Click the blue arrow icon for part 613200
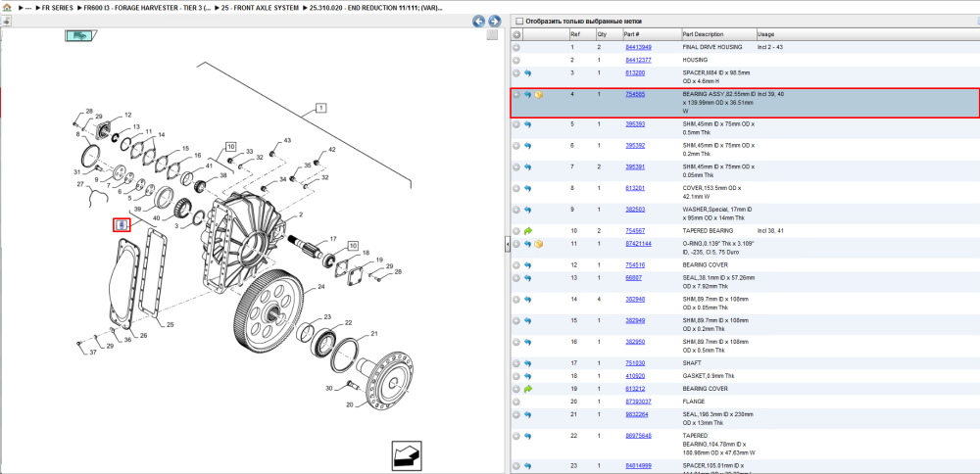980x474 pixels. (x=527, y=73)
